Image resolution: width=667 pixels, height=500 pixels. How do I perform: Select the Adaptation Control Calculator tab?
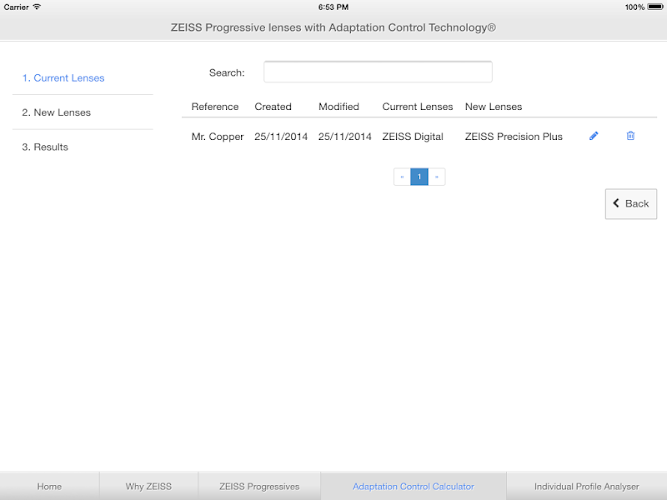pyautogui.click(x=413, y=486)
